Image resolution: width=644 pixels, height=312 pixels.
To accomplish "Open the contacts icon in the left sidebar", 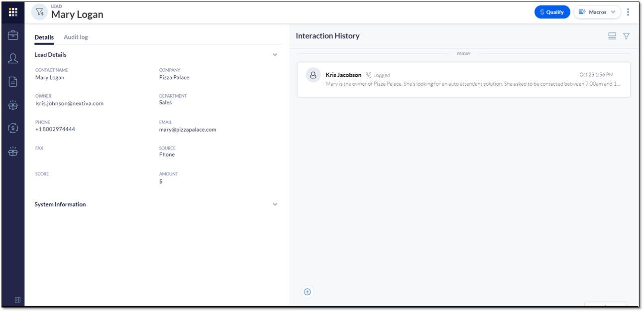I will 12,58.
